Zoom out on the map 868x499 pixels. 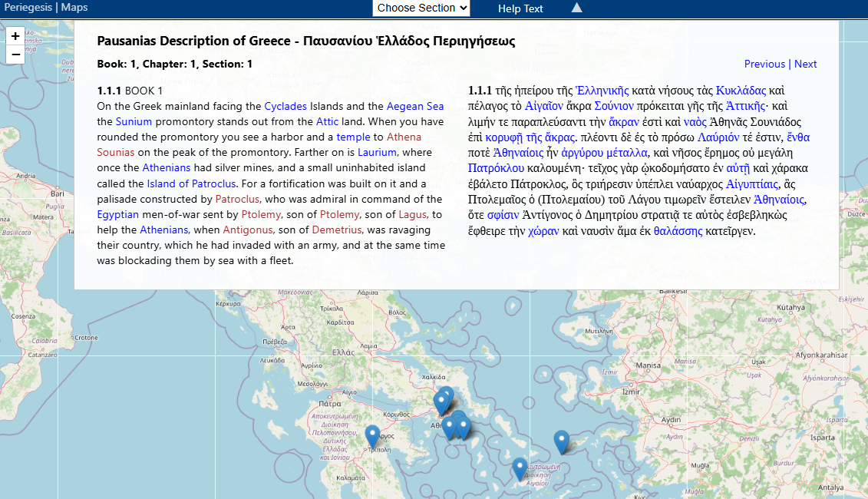(15, 54)
